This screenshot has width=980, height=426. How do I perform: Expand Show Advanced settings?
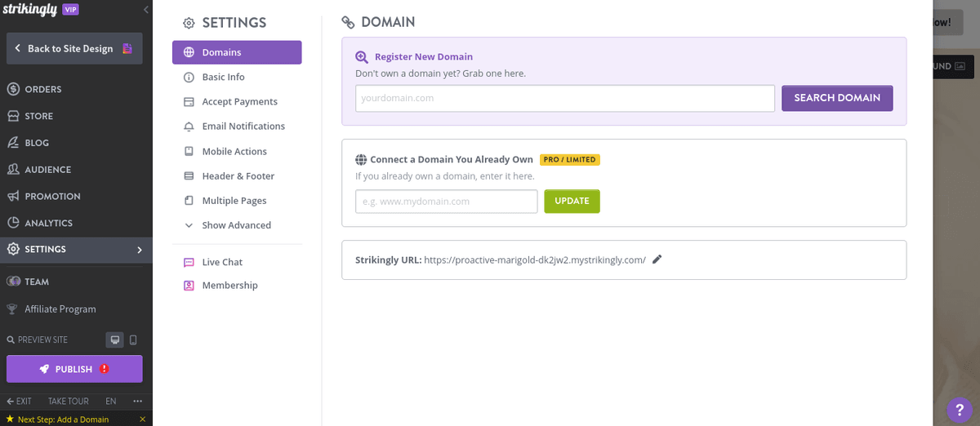coord(236,225)
